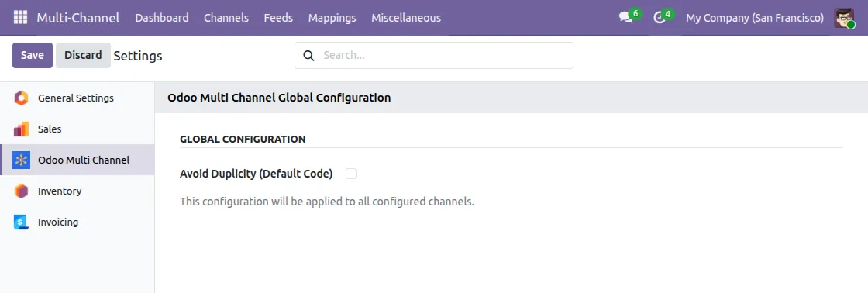The image size is (868, 293).
Task: Open the Mappings menu
Action: [332, 18]
